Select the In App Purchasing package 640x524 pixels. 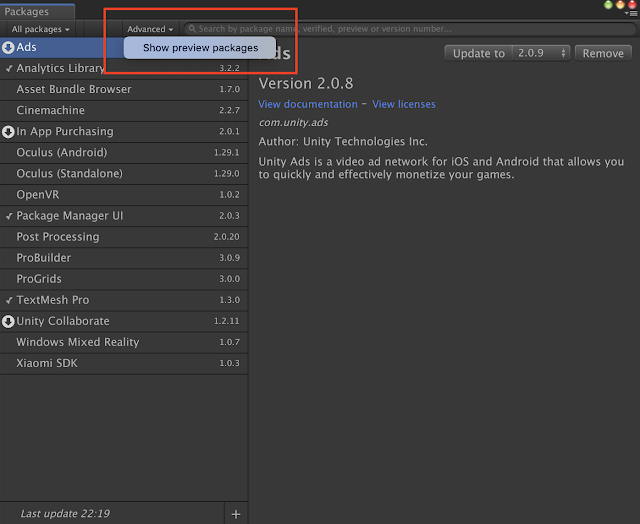[x=124, y=132]
